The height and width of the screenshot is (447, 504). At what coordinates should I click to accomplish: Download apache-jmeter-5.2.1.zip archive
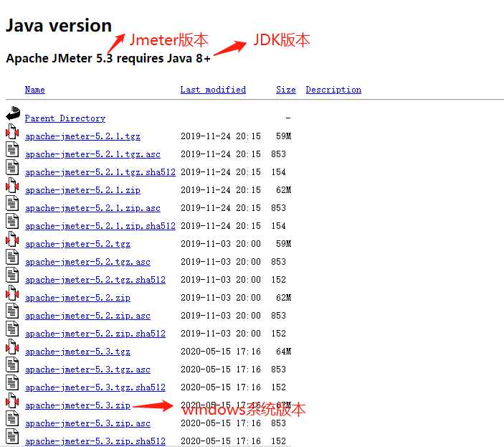82,190
